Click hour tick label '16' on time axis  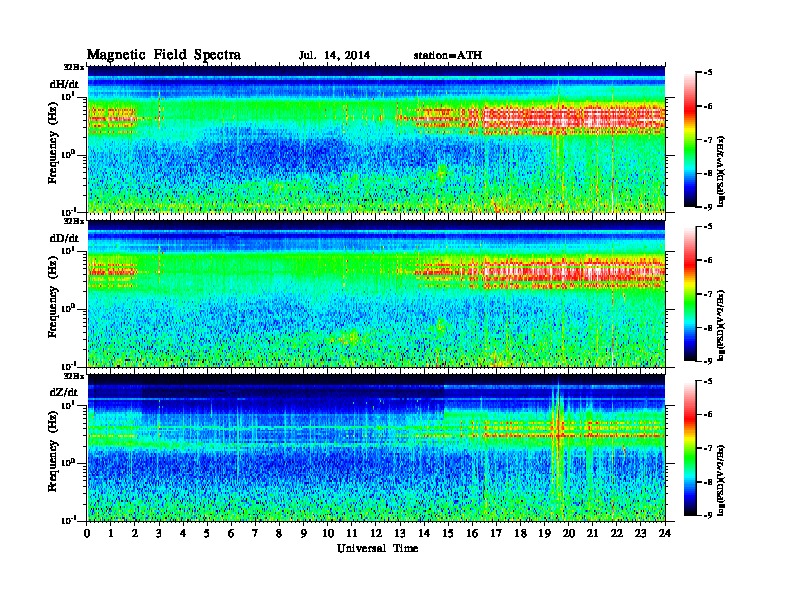coord(472,533)
